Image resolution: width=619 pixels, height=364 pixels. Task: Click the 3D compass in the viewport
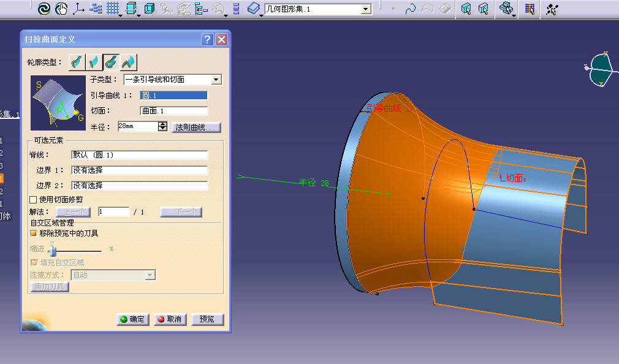coord(601,69)
